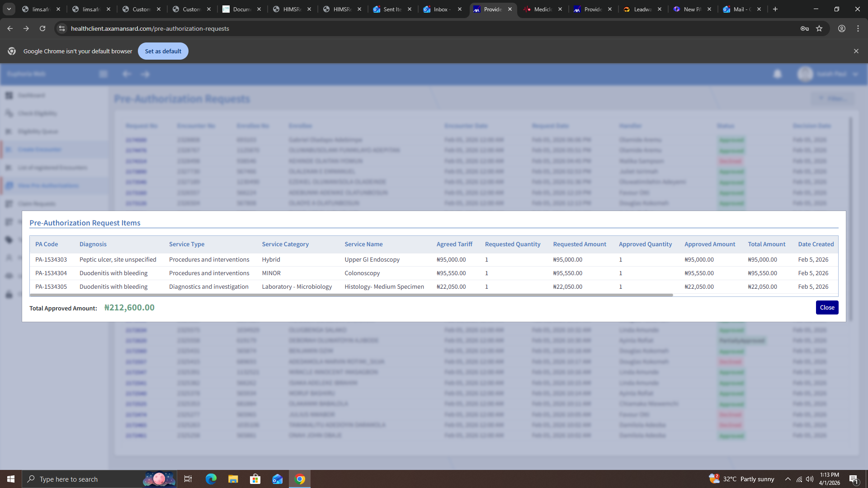Open Microsoft Edge from the taskbar
Viewport: 868px width, 488px height.
[x=211, y=479]
